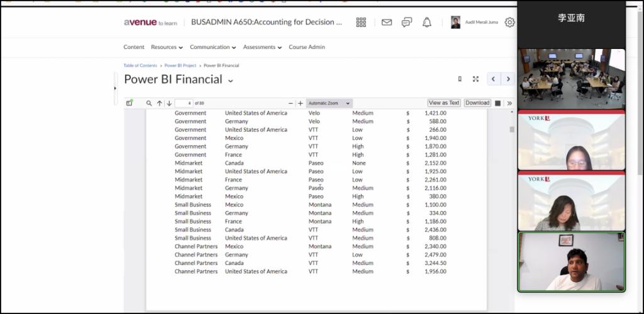This screenshot has width=644, height=314.
Task: Open the Communication menu
Action: tap(213, 47)
